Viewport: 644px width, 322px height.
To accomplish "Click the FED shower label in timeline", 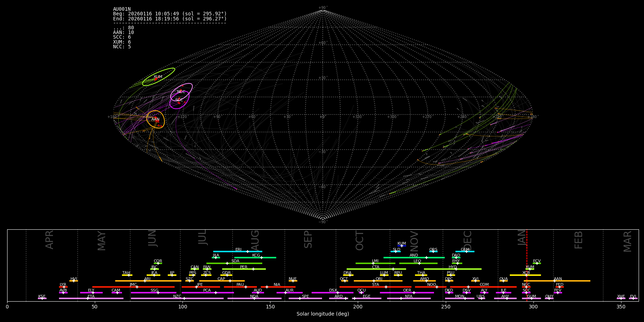I will [560, 285].
